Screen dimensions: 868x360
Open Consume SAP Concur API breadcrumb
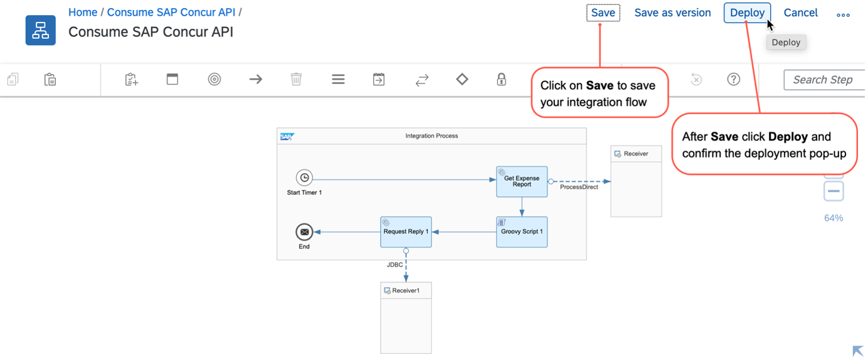click(x=171, y=13)
